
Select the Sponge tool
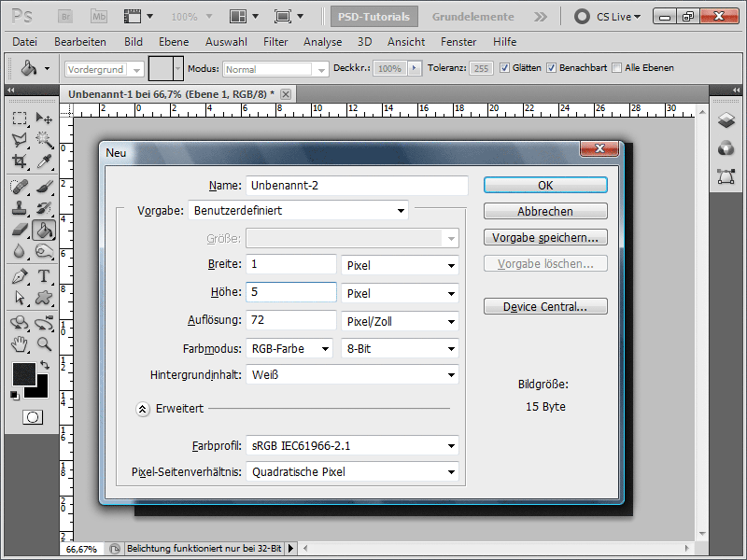pos(44,251)
